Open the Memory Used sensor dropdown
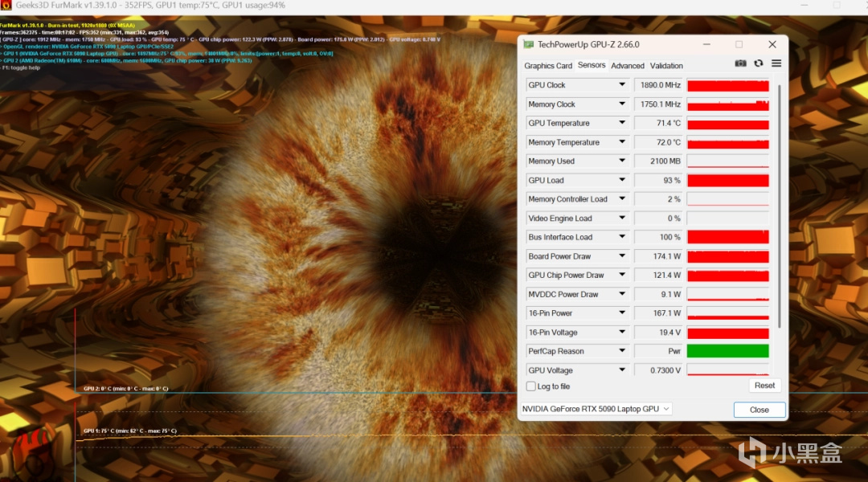This screenshot has height=482, width=868. point(621,161)
